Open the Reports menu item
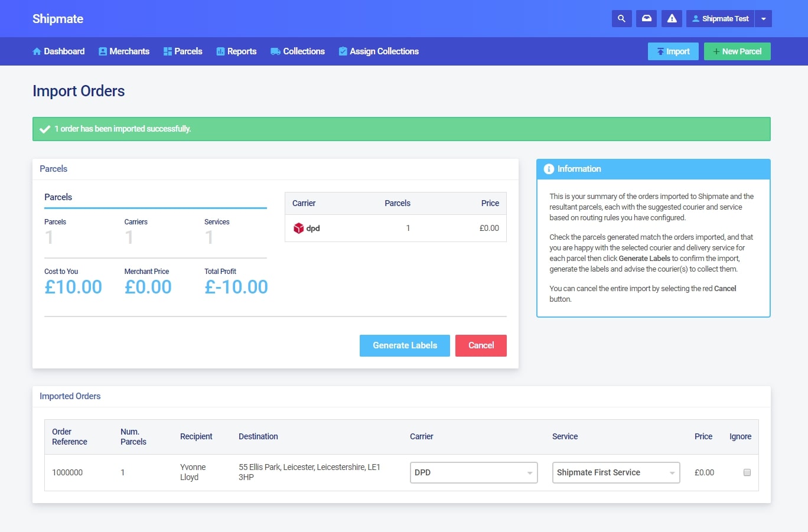Screen dimensions: 808x532 236,51
